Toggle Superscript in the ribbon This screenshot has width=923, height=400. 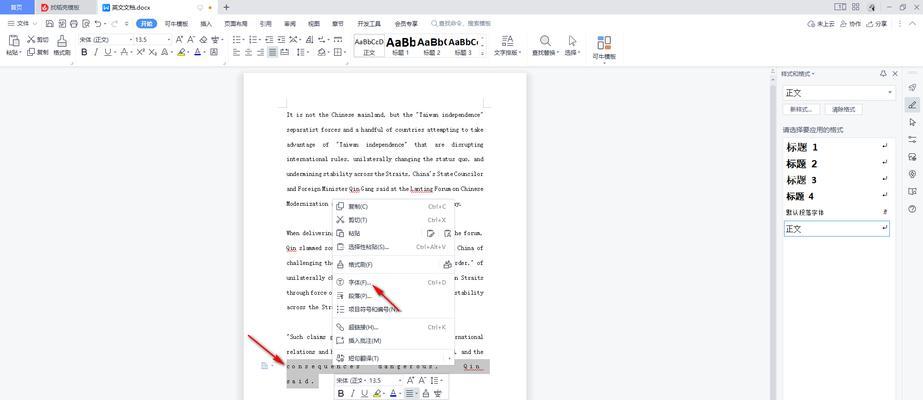[141, 52]
